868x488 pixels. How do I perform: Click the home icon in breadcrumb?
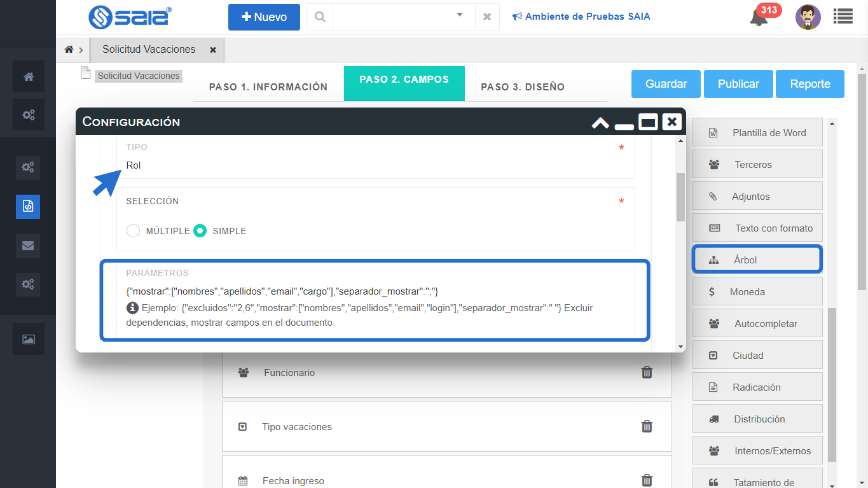[69, 50]
